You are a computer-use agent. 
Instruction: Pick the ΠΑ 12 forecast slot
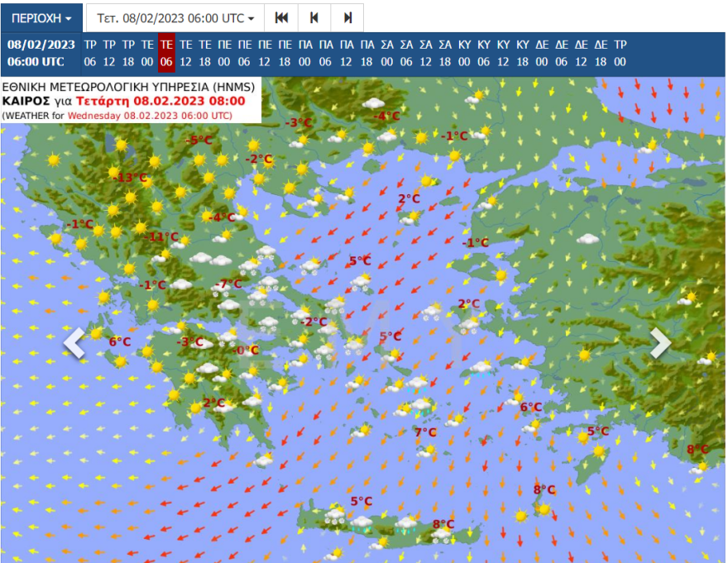tap(346, 53)
